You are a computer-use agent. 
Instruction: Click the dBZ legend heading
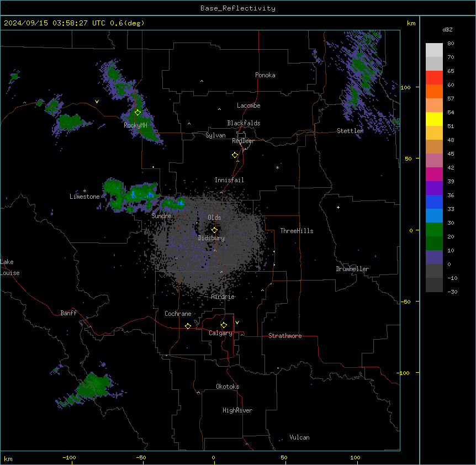(447, 29)
